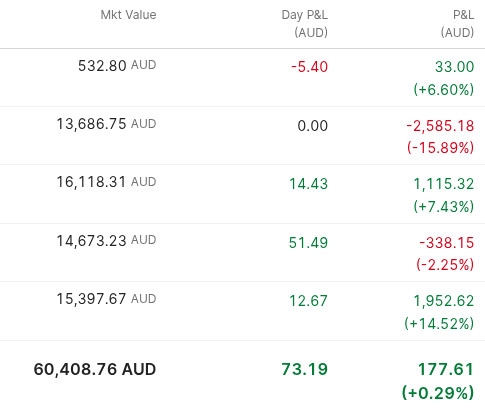Click the 0.00 day P&L value
This screenshot has height=408, width=485.
coord(313,126)
